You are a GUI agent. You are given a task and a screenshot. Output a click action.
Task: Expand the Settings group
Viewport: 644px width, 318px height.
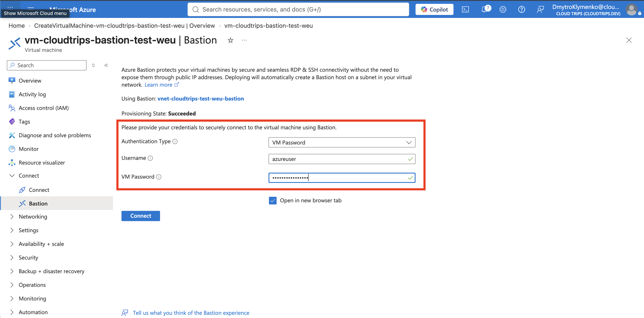[12, 230]
